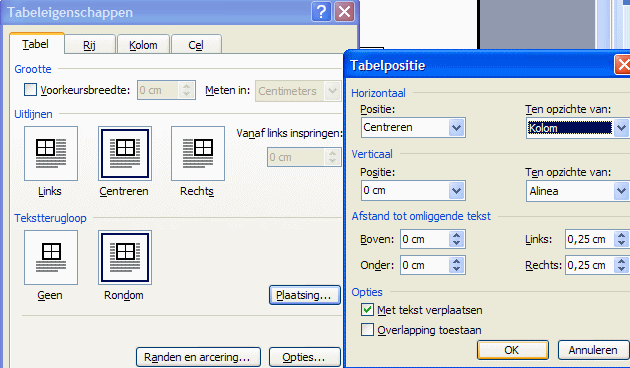Click the help question mark icon

321,12
